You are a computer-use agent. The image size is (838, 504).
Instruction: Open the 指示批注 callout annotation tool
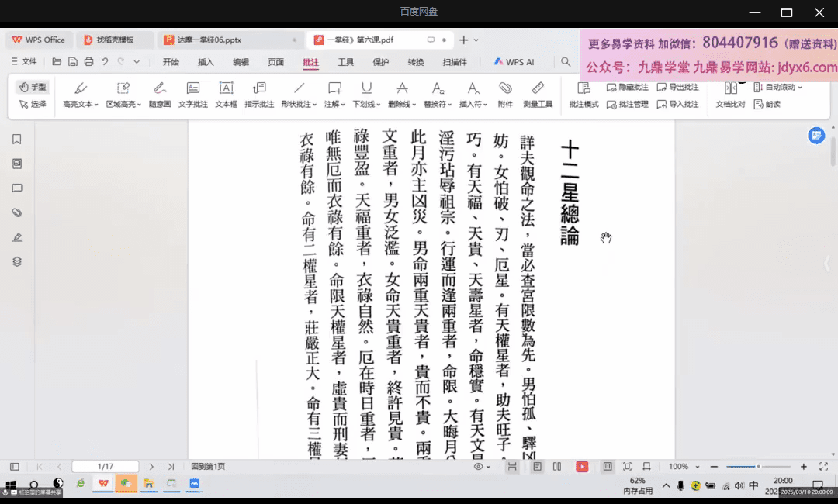(x=259, y=94)
